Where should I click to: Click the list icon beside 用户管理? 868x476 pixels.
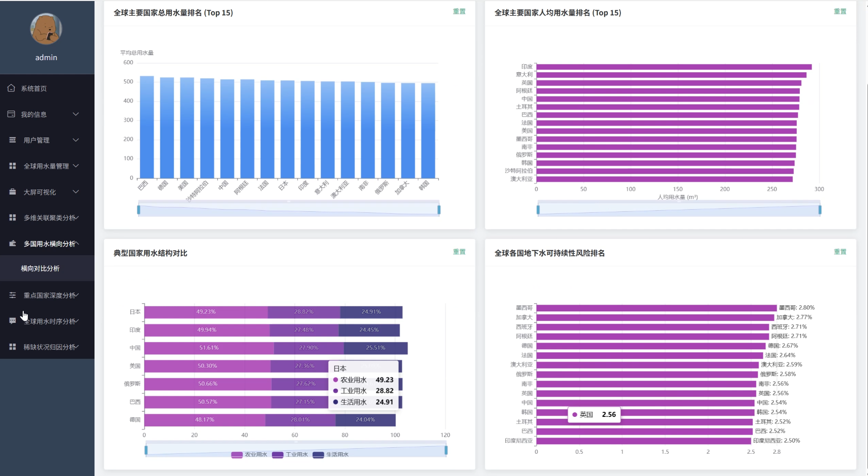point(13,140)
